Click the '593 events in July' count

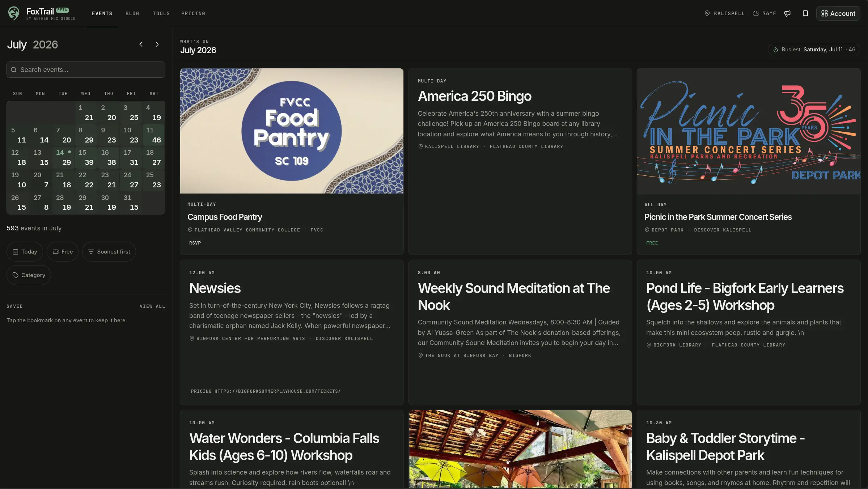point(34,228)
